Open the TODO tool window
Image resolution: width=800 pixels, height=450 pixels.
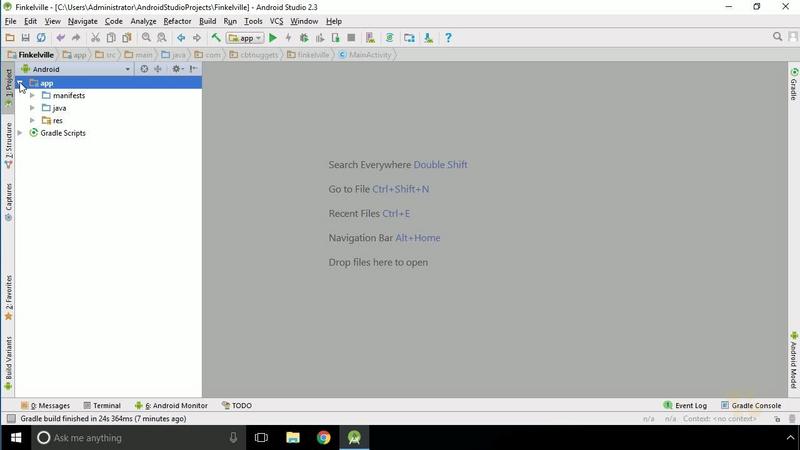pos(237,406)
